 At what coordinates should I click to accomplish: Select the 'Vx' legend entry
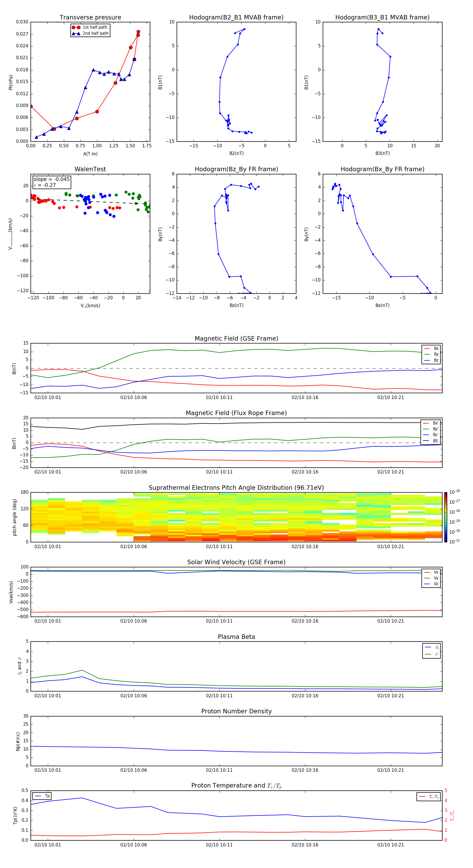click(431, 572)
